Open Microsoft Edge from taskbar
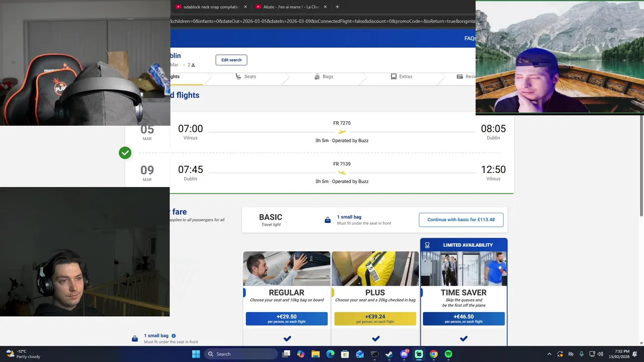 (331, 354)
